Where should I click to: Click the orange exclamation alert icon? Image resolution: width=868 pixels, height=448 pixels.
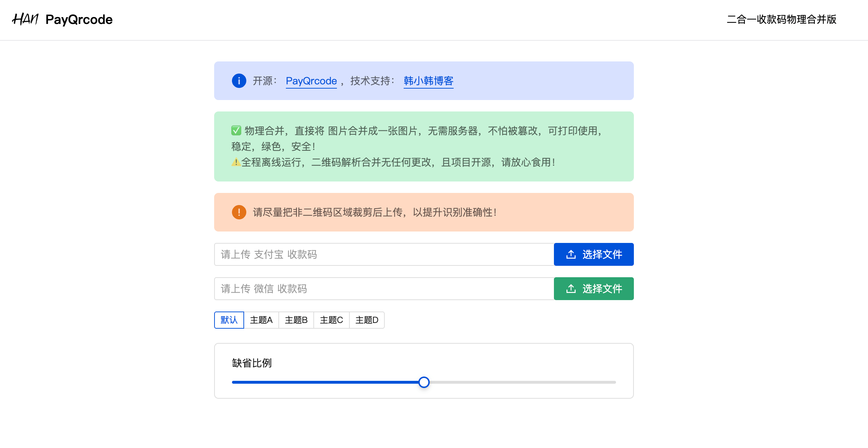coord(239,212)
